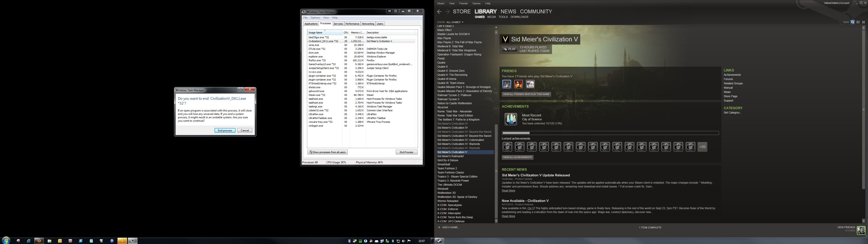The width and height of the screenshot is (868, 244).
Task: Open Action Center flag in tray
Action: [x=409, y=241]
